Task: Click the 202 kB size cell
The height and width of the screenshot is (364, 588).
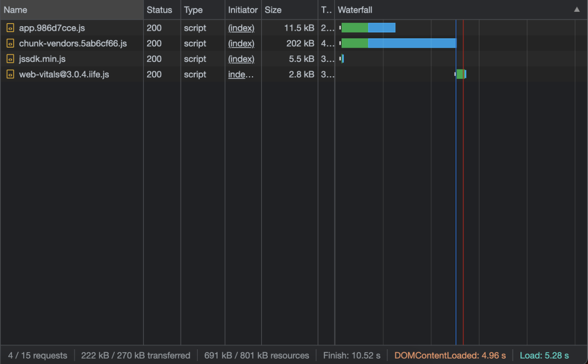Action: pos(300,44)
